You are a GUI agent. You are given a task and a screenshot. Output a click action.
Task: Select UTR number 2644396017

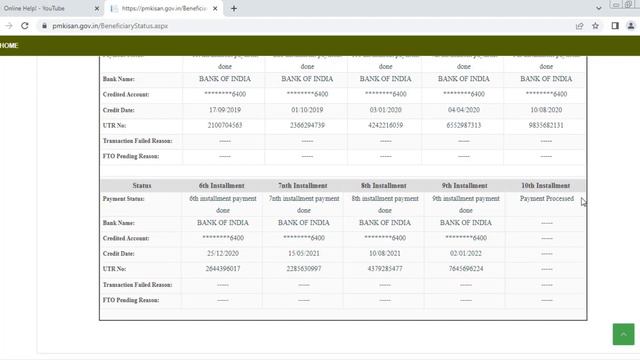click(223, 269)
